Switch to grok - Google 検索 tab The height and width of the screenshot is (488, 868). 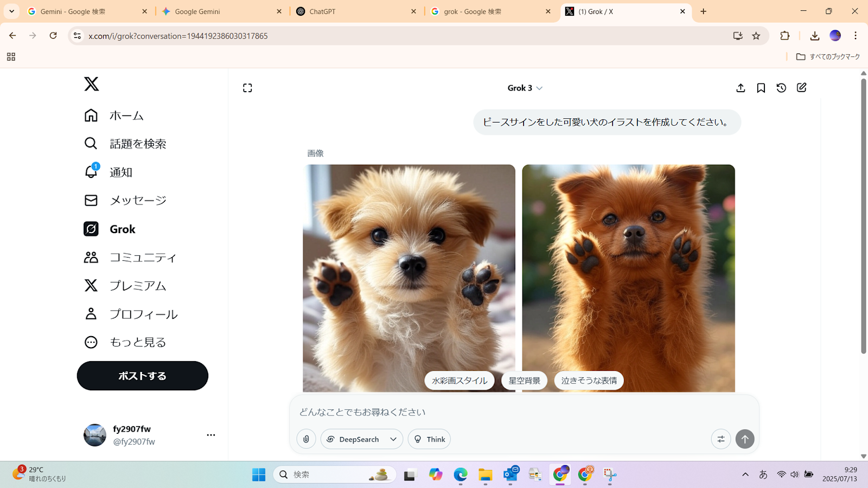(490, 11)
